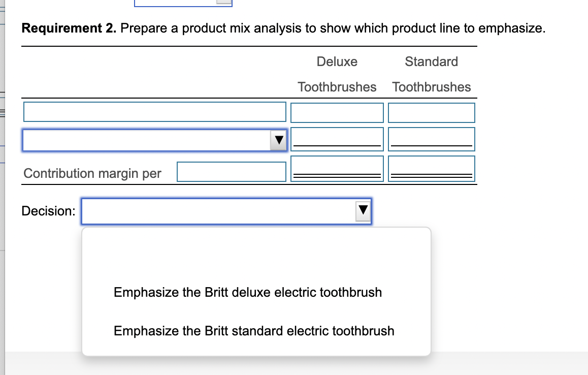Viewport: 588px width, 375px height.
Task: Click the Standard cell in the second row
Action: coord(431,139)
